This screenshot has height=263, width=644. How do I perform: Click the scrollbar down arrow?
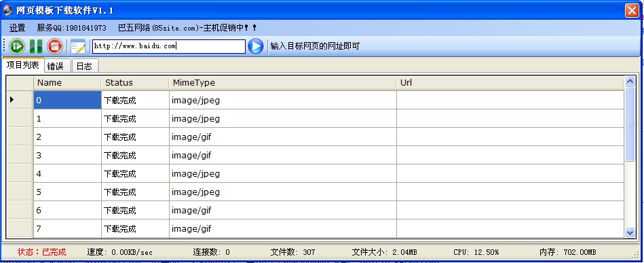(x=630, y=232)
